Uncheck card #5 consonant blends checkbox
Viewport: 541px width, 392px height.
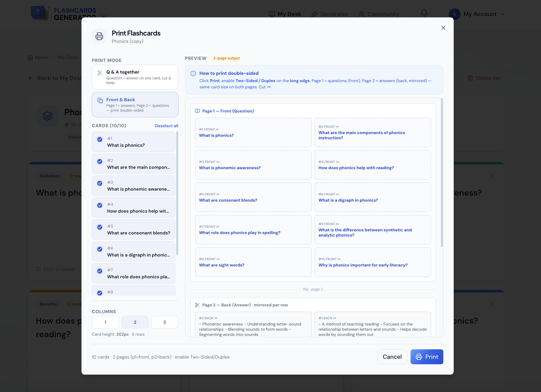100,227
